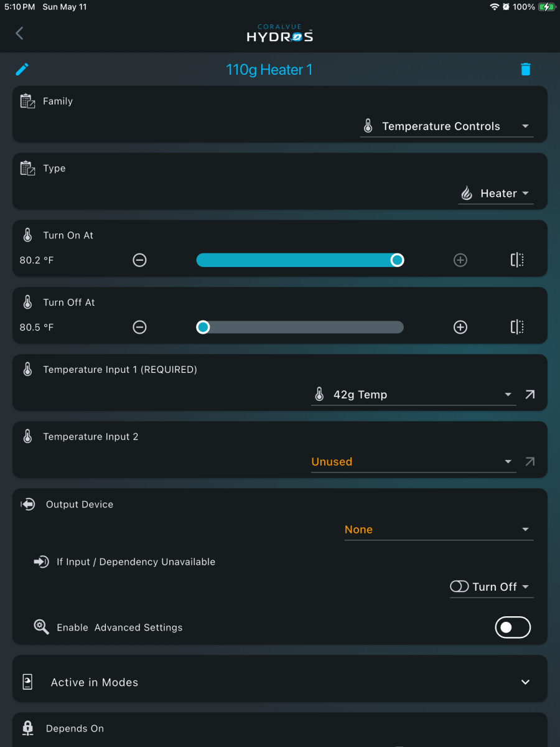Open the Heater type dropdown

pos(496,194)
